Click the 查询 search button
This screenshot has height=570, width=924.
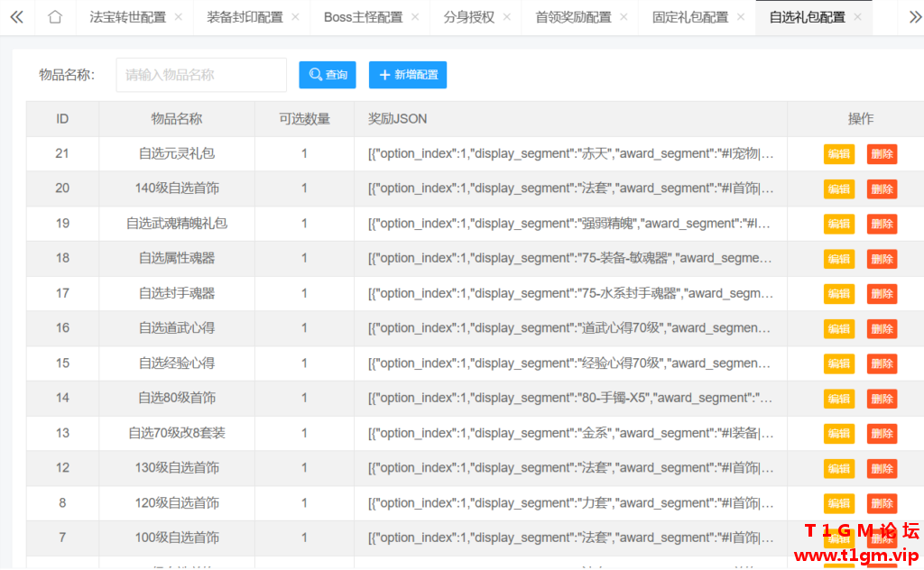[327, 75]
